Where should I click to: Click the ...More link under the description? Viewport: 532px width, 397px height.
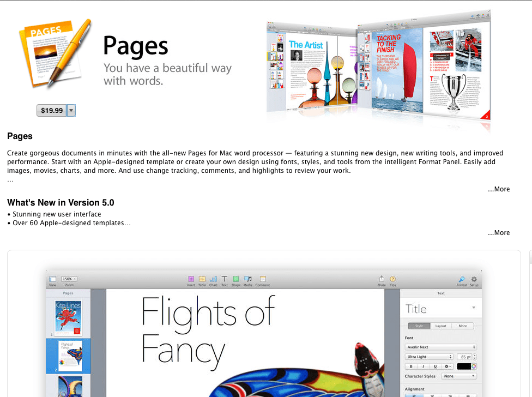(x=499, y=189)
